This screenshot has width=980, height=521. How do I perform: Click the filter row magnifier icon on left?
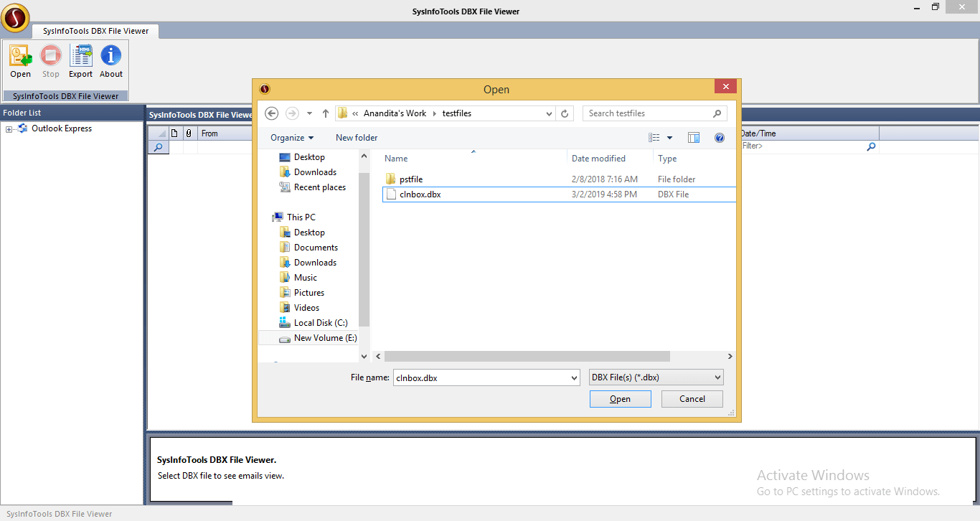coord(158,146)
